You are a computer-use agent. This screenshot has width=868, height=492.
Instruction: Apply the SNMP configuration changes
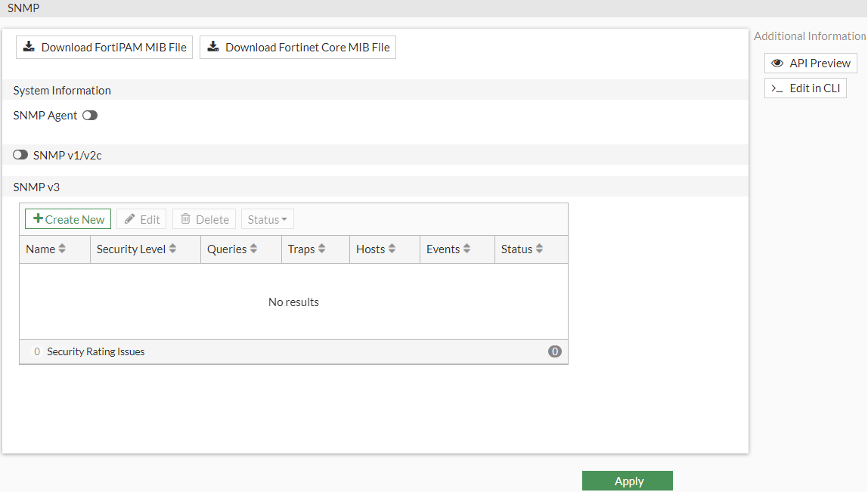point(628,481)
